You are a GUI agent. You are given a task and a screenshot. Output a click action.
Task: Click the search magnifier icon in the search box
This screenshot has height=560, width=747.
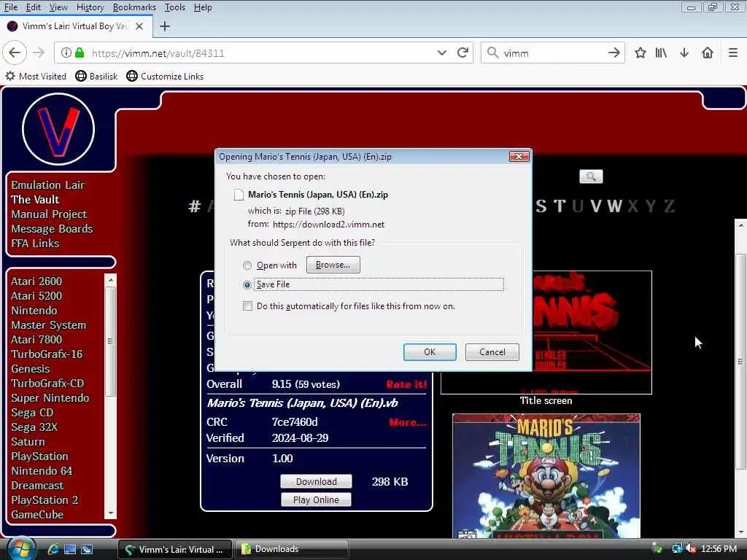click(492, 52)
